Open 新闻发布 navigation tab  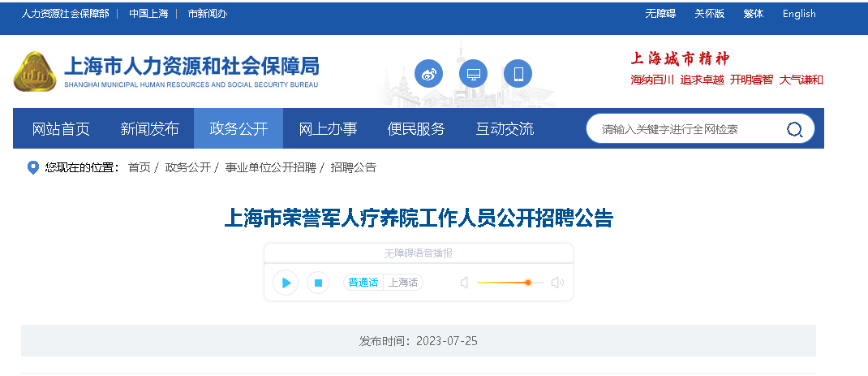click(x=149, y=128)
